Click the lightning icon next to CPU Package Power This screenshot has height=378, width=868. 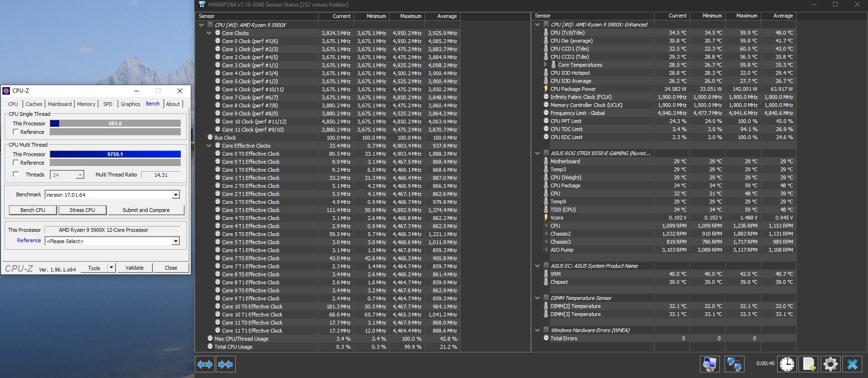click(546, 89)
